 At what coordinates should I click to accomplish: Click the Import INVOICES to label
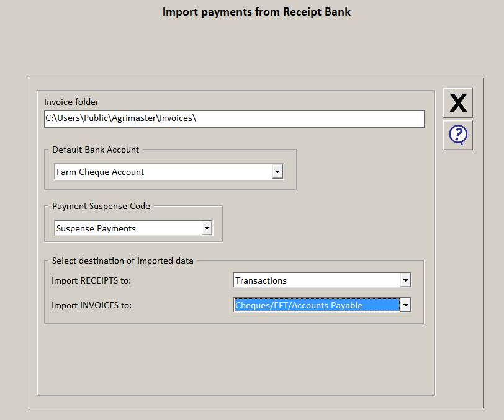point(92,305)
